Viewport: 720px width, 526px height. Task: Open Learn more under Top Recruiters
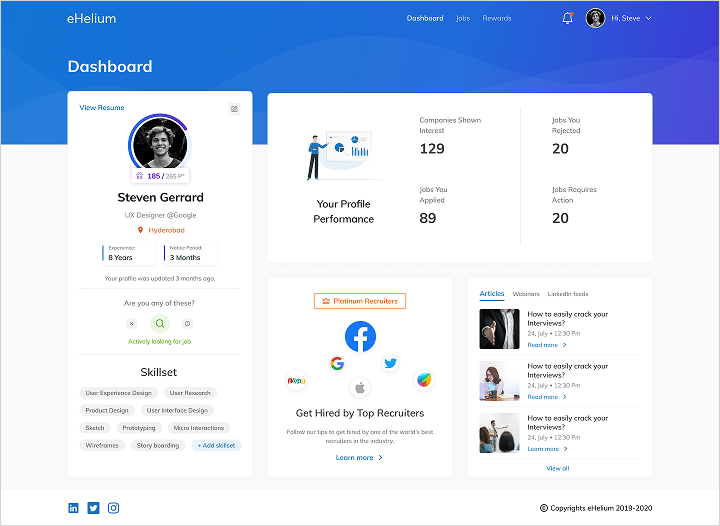354,458
